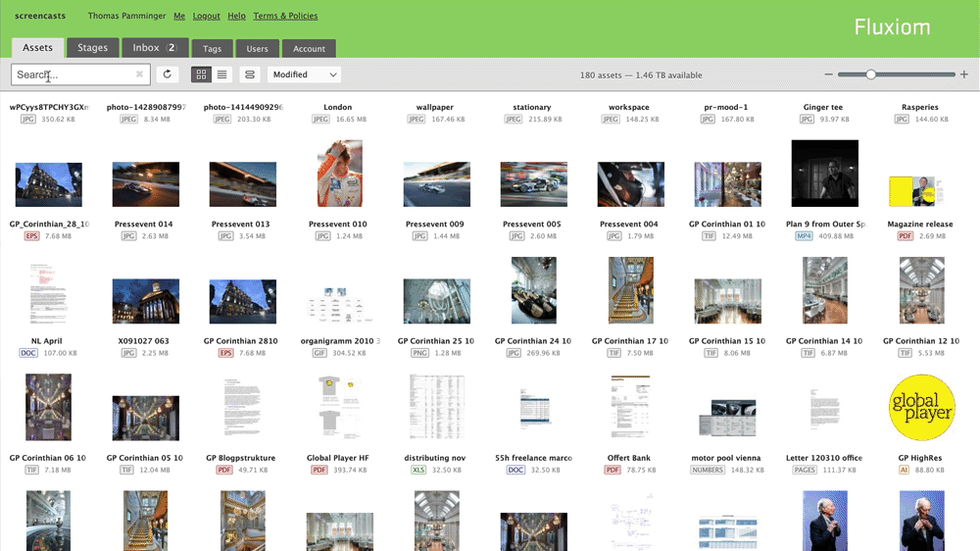Select the Pressevent 014 thumbnail
Screen dimensions: 980x551
[x=146, y=184]
